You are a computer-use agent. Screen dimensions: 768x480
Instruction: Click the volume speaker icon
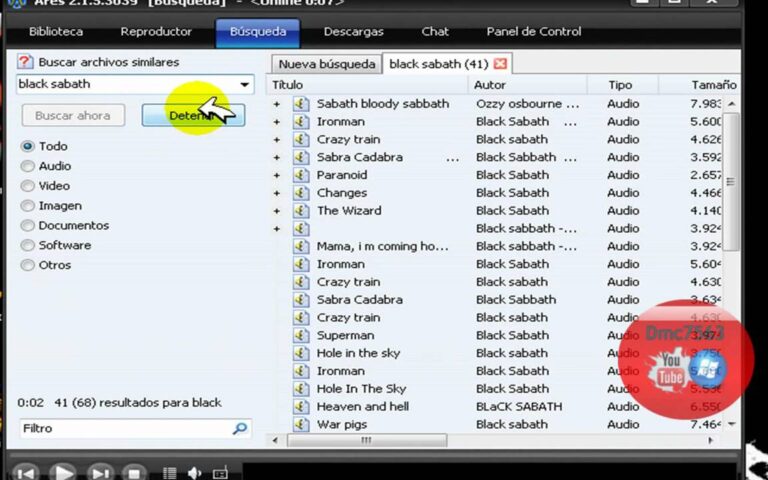tap(195, 472)
